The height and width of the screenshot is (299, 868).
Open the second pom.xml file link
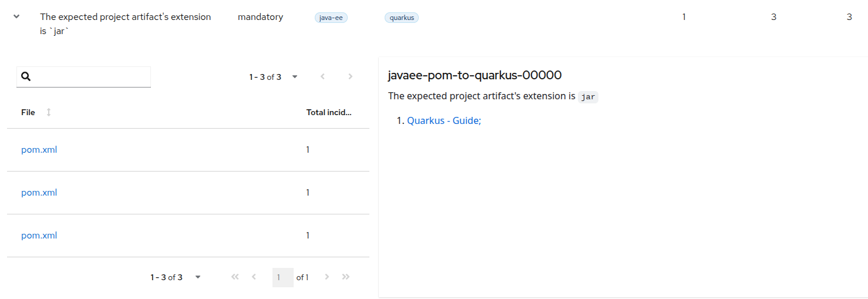pyautogui.click(x=39, y=193)
